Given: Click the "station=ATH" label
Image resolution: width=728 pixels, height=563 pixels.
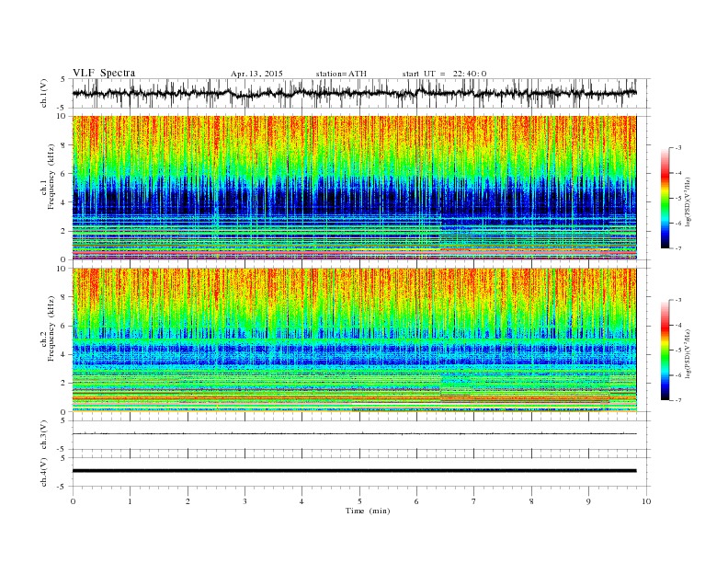Looking at the screenshot, I should pyautogui.click(x=341, y=74).
